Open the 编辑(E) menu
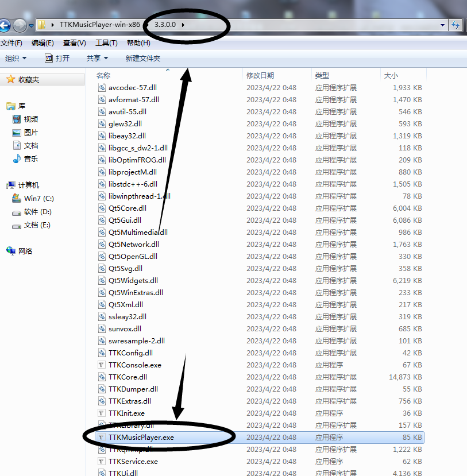Screen dimensions: 467x476 [43, 43]
